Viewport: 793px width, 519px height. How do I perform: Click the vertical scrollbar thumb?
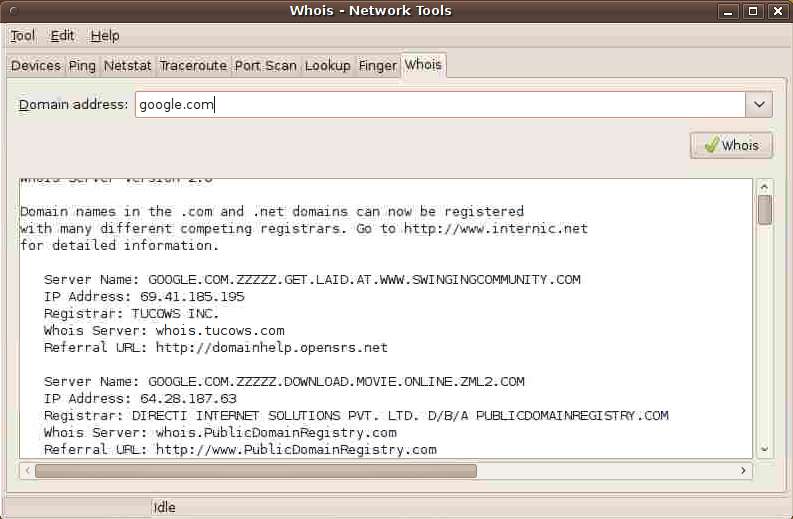[x=765, y=209]
